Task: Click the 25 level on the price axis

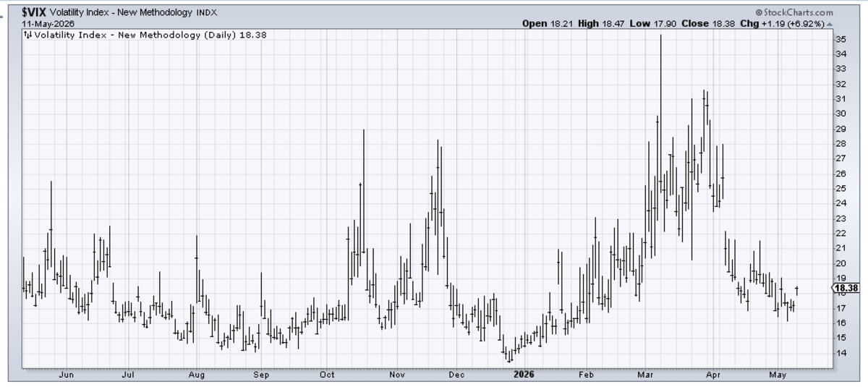Action: tap(841, 188)
